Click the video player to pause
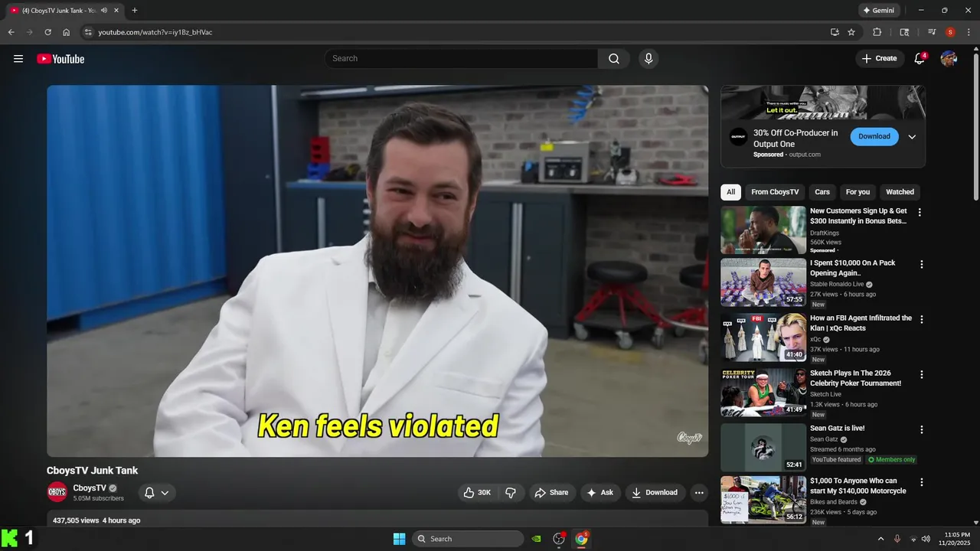This screenshot has height=551, width=980. [x=377, y=271]
